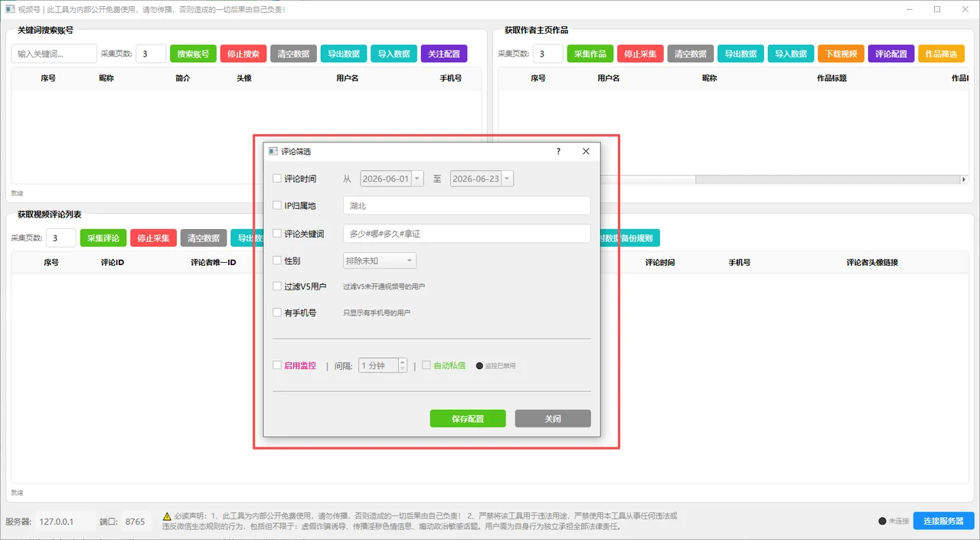Image resolution: width=980 pixels, height=540 pixels.
Task: Click the orange 下载视频 button
Action: coord(841,54)
